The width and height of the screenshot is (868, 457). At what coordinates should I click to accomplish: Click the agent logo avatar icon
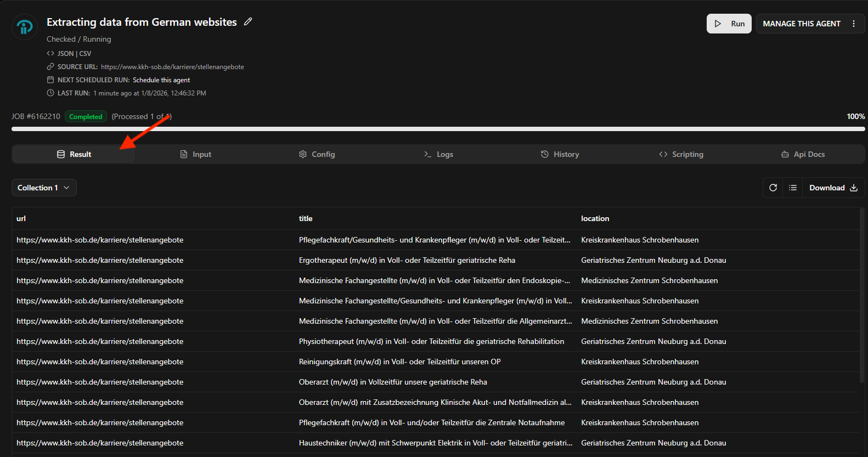pos(25,26)
